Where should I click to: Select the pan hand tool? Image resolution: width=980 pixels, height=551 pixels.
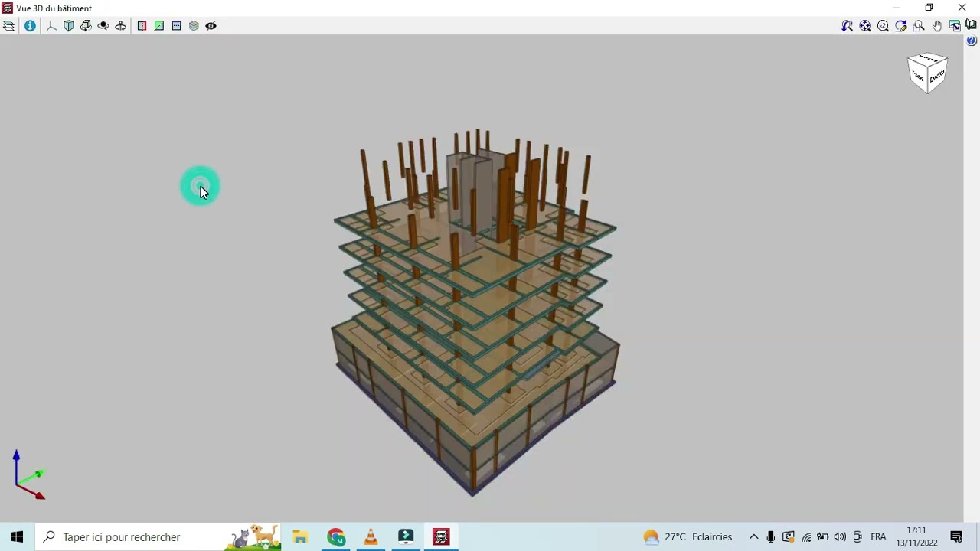pyautogui.click(x=937, y=26)
